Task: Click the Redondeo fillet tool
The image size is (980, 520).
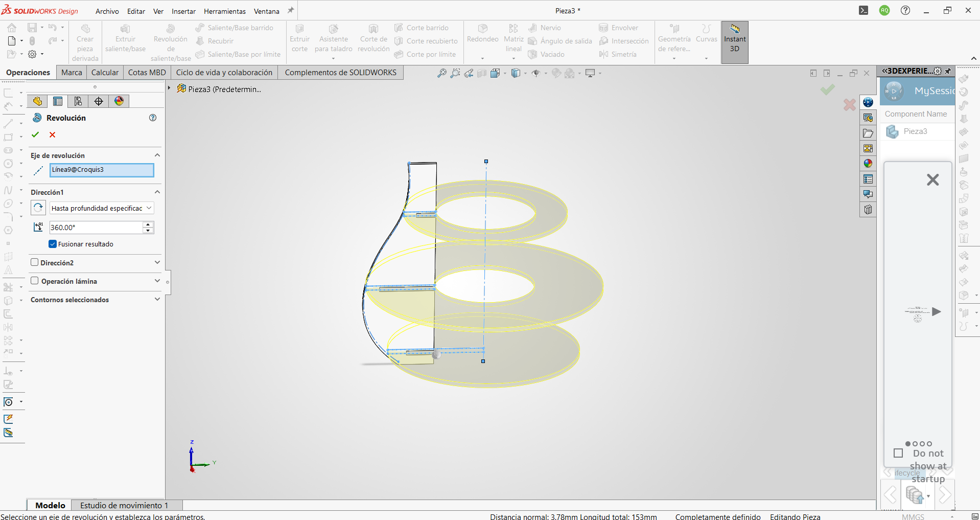Action: [483, 34]
